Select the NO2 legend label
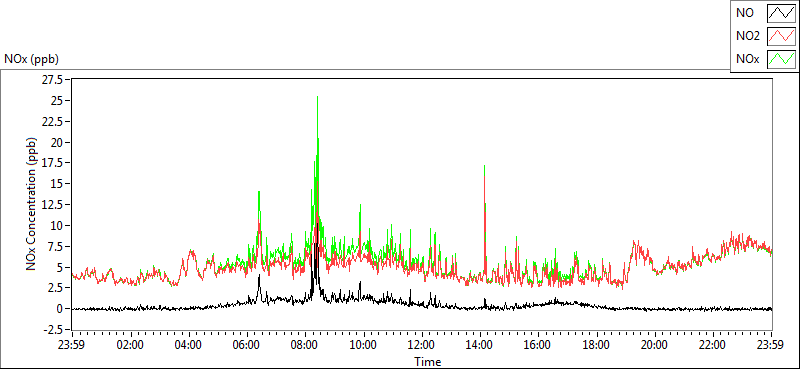 (748, 36)
